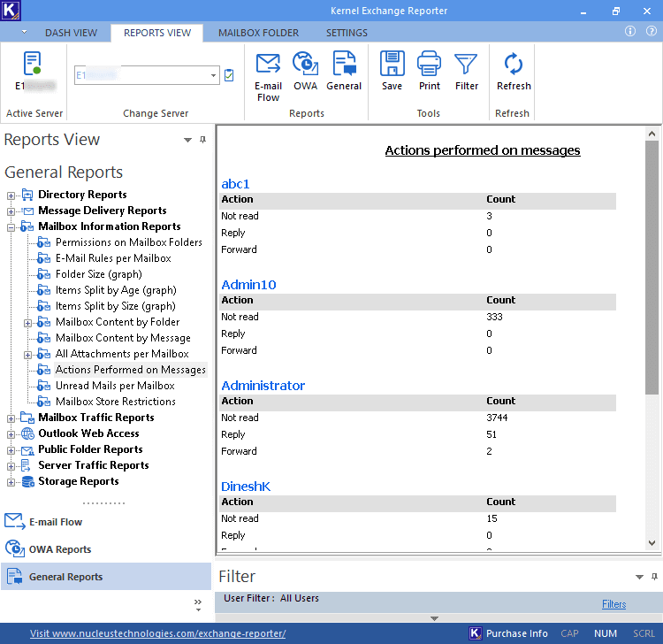Click the report scroll up arrow
The image size is (663, 644).
[x=652, y=134]
